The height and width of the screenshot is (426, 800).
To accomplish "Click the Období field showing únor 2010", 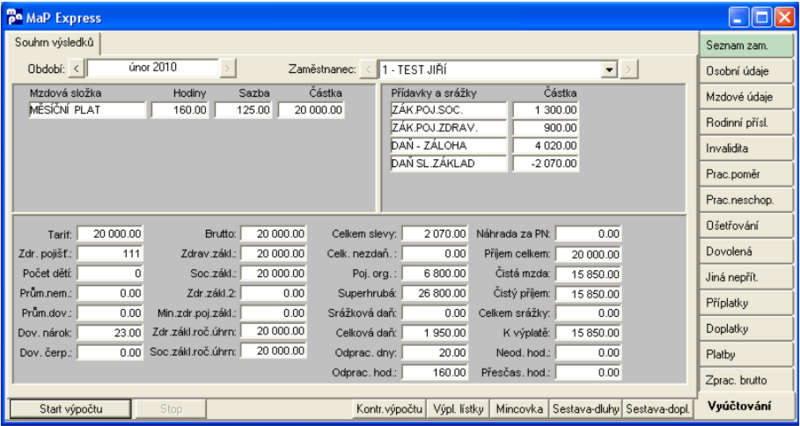I will (x=153, y=68).
